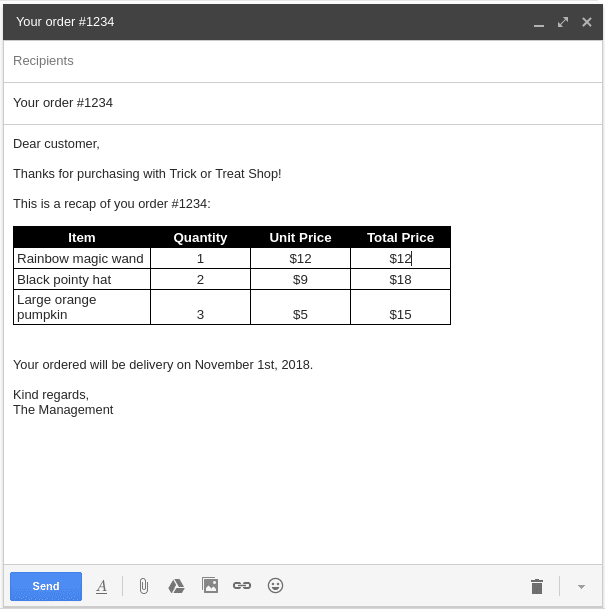Place cursor in delivery date sentence
Viewport: 605px width, 609px height.
pyautogui.click(x=163, y=364)
